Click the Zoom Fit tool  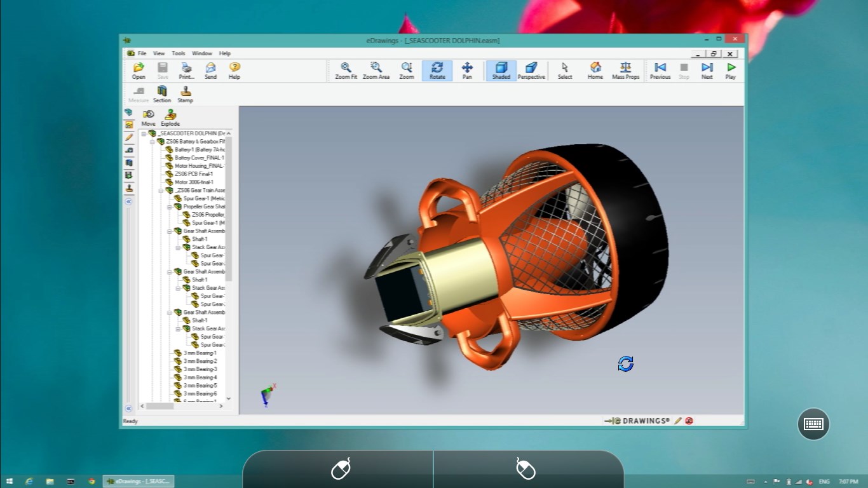pyautogui.click(x=346, y=70)
